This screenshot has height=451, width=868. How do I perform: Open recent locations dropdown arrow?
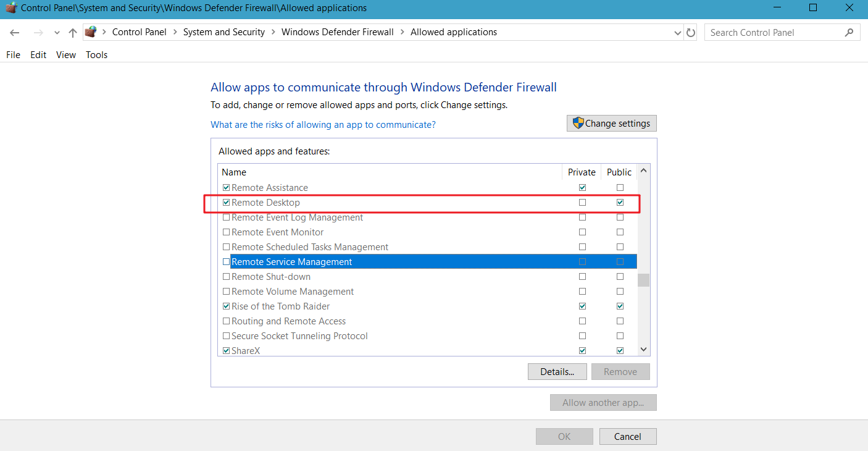point(57,33)
